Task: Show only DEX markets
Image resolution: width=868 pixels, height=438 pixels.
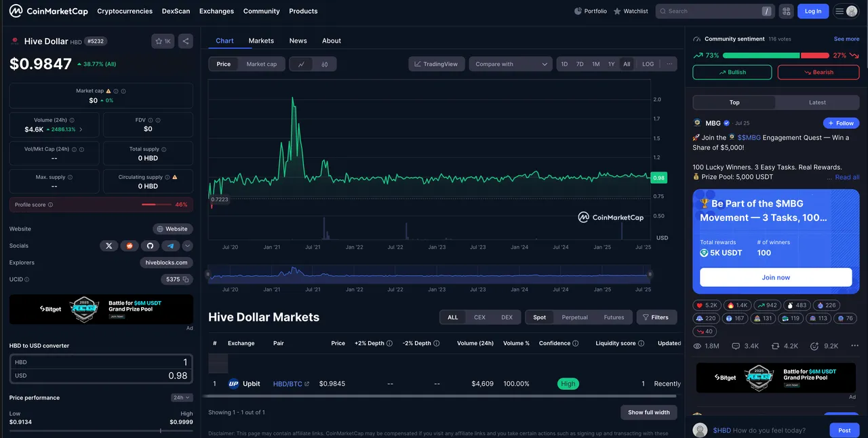Action: pyautogui.click(x=507, y=317)
